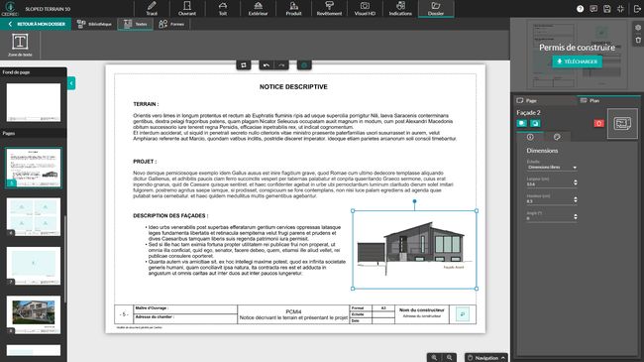Expand the Navigation panel
Screen dimensions: 644x362
pyautogui.click(x=486, y=357)
